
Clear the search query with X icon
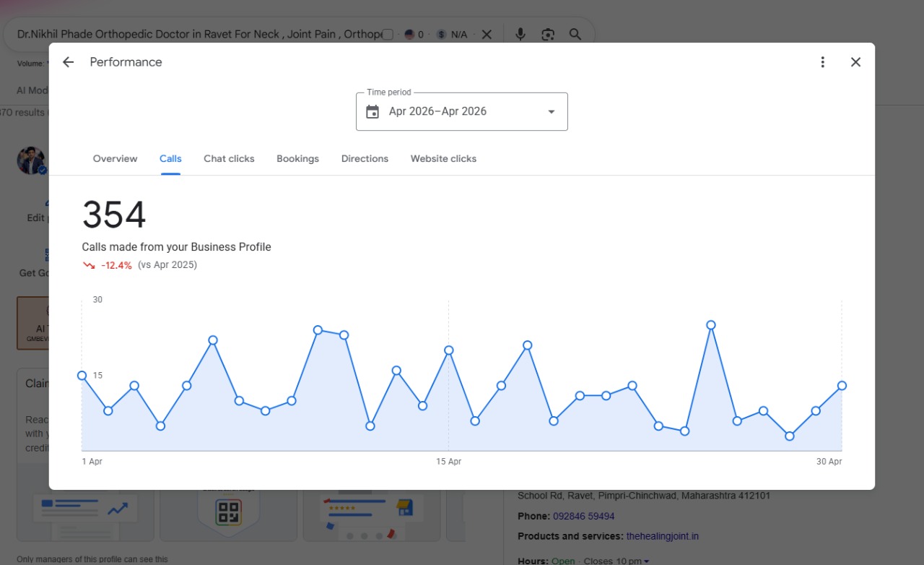487,34
